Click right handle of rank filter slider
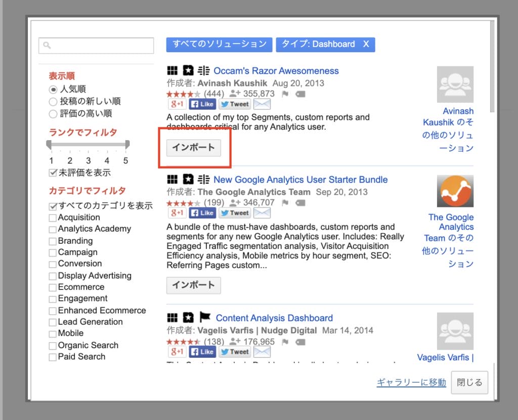 click(127, 144)
